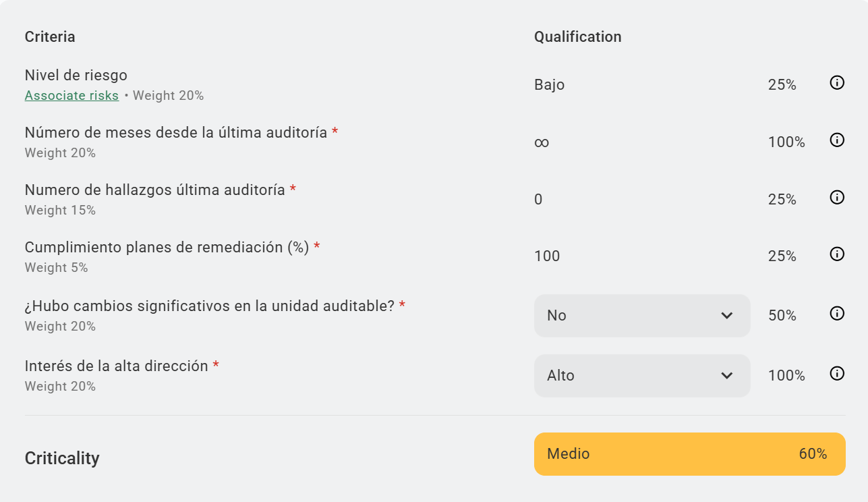This screenshot has height=502, width=868.
Task: Click info icon for Cumplimiento planes de remediación
Action: point(837,254)
